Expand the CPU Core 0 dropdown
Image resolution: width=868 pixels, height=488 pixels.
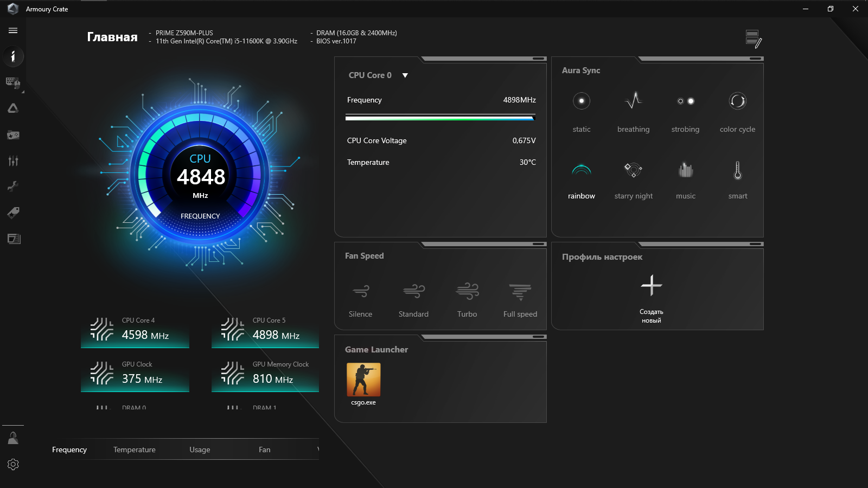405,75
